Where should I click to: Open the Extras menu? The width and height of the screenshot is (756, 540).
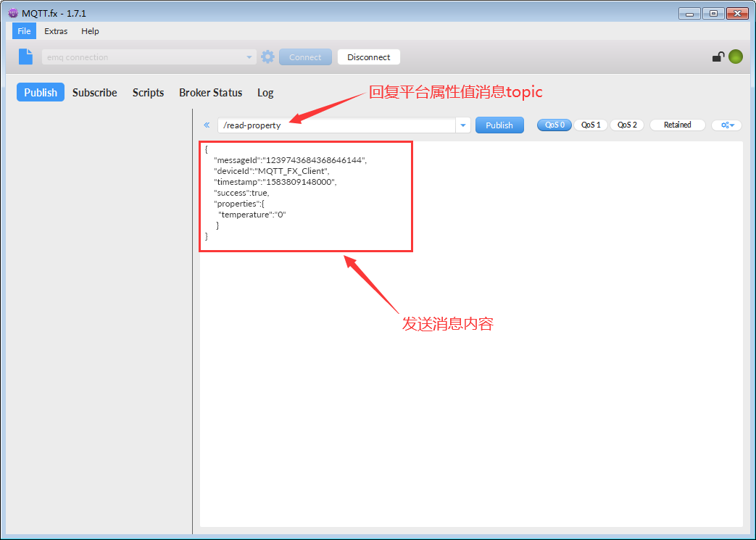point(56,31)
